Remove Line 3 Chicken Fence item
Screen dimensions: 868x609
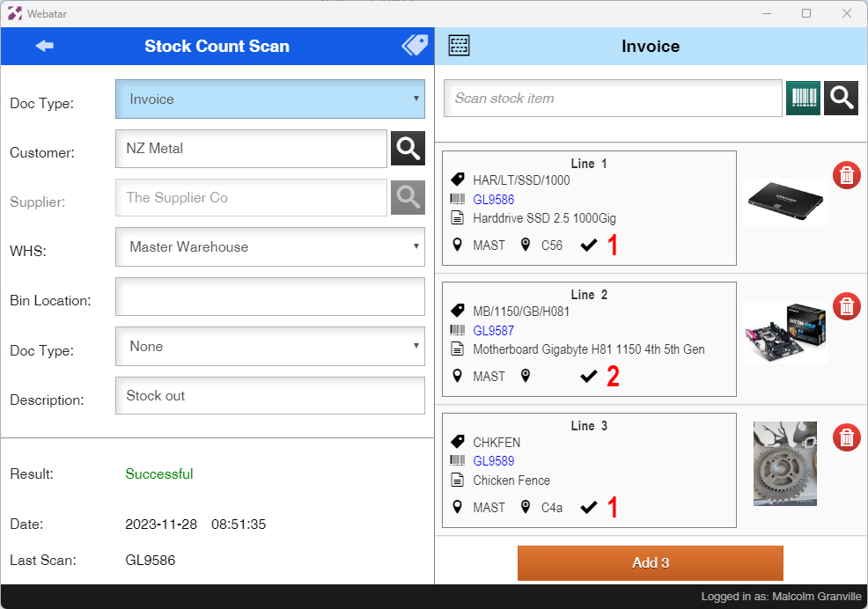[846, 437]
